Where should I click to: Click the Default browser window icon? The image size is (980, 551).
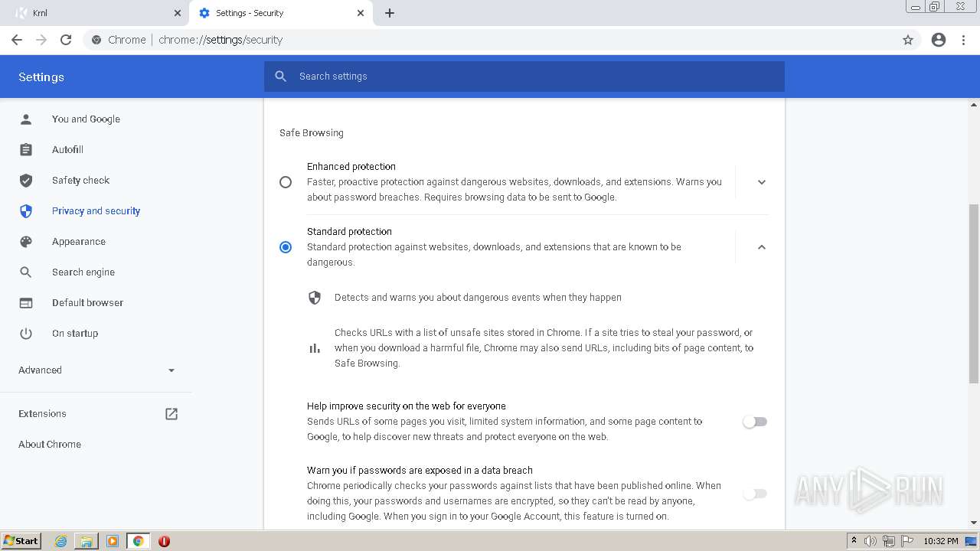pyautogui.click(x=26, y=303)
